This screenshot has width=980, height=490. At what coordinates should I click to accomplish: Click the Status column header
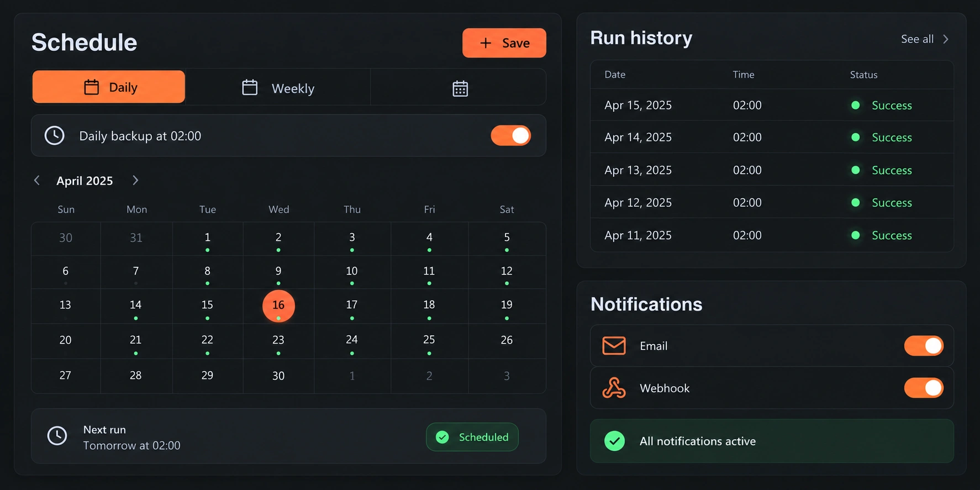pos(863,75)
